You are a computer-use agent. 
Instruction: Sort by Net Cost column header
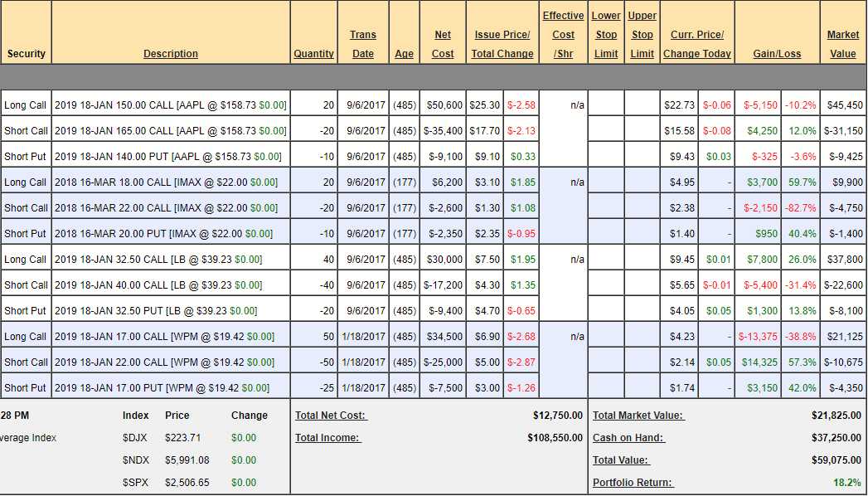pyautogui.click(x=443, y=44)
